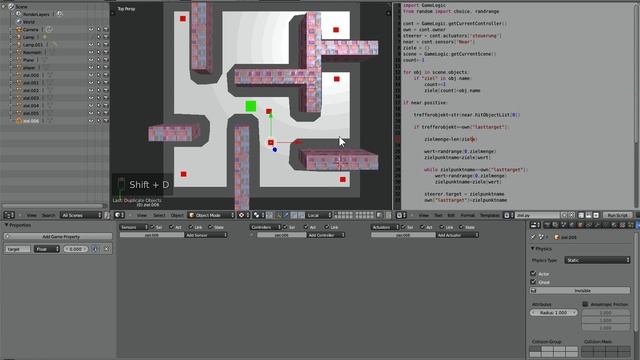
Task: Open the pivot point selector icon
Action: pyautogui.click(x=258, y=215)
